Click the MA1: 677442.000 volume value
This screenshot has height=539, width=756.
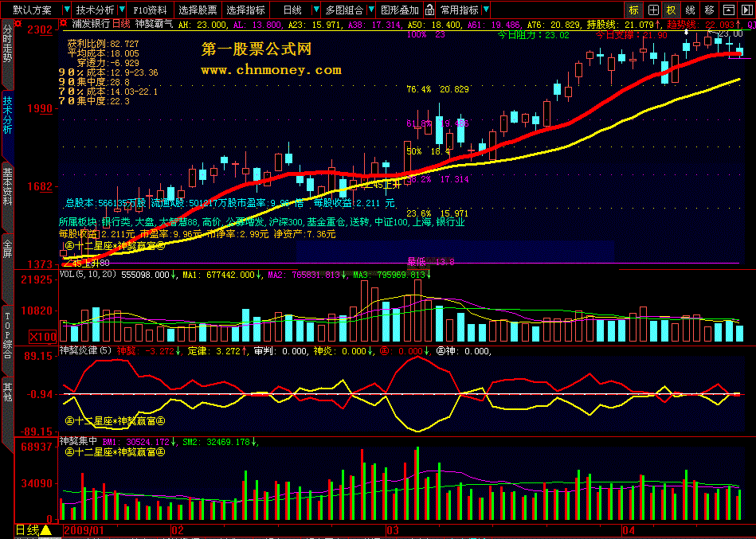tap(222, 275)
